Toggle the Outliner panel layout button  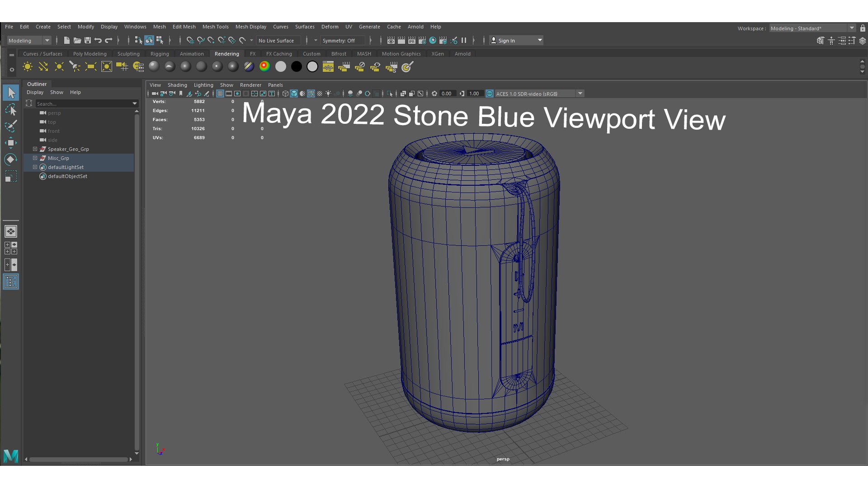tap(11, 282)
